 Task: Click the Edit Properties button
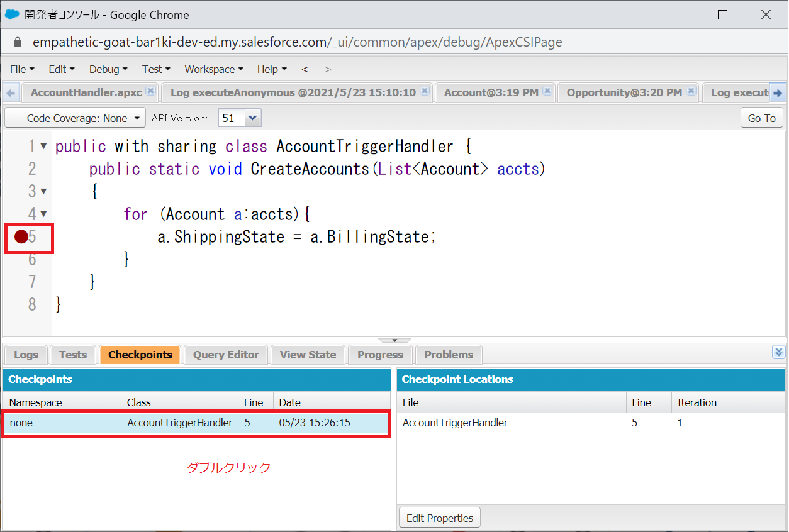[x=440, y=518]
